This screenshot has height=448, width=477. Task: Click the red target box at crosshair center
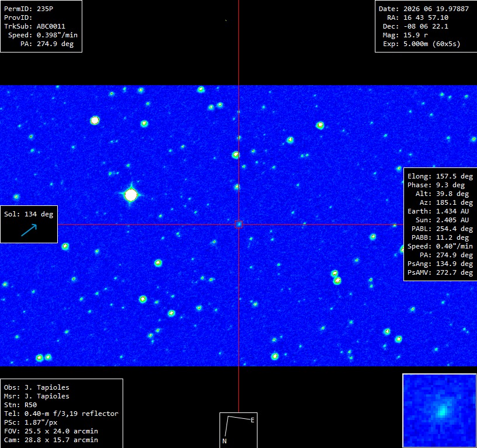pos(239,225)
